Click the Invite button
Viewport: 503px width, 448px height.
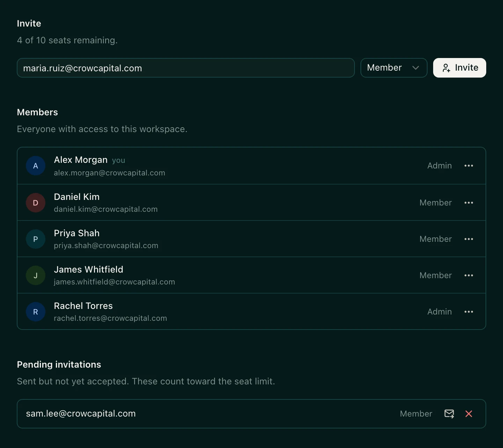coord(460,68)
